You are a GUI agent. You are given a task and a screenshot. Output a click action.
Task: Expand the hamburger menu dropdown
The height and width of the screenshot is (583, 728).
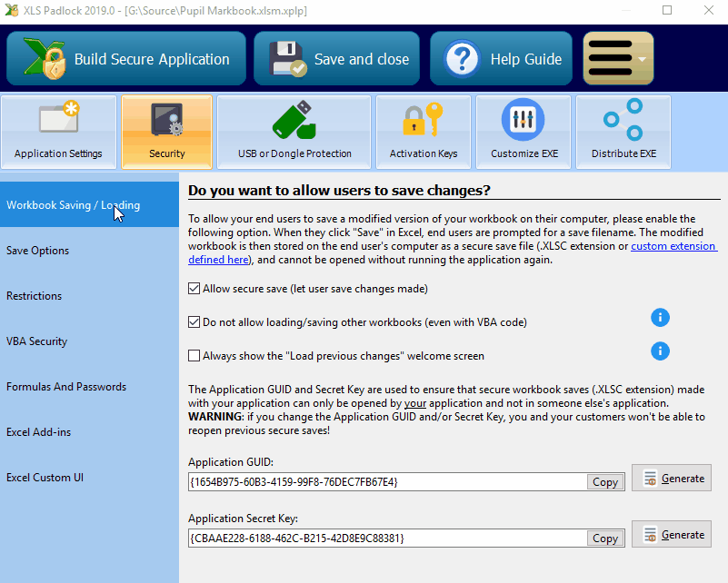[618, 59]
